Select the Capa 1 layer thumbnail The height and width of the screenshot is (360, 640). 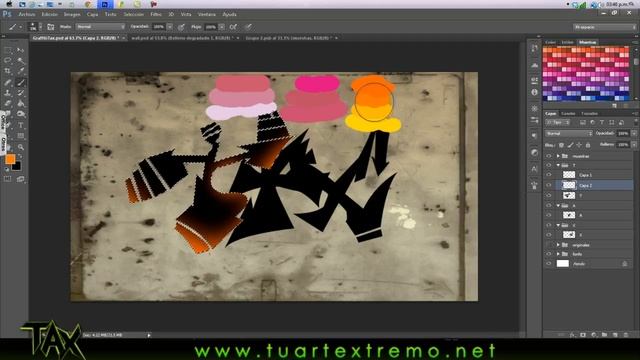click(x=569, y=175)
